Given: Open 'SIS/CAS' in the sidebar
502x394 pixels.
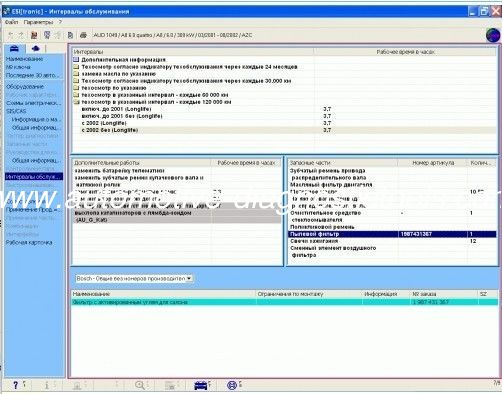Looking at the screenshot, I should (x=16, y=111).
